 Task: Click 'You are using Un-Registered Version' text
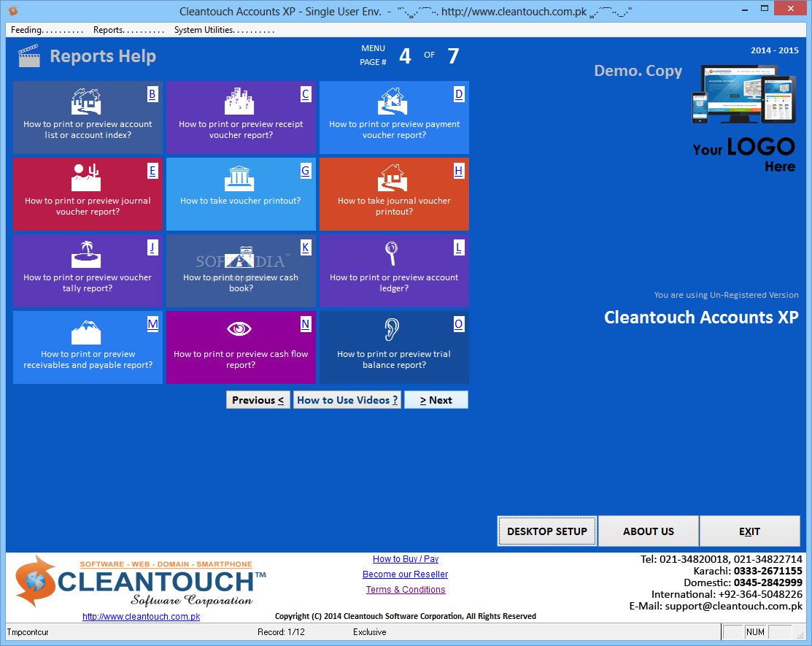tap(726, 295)
